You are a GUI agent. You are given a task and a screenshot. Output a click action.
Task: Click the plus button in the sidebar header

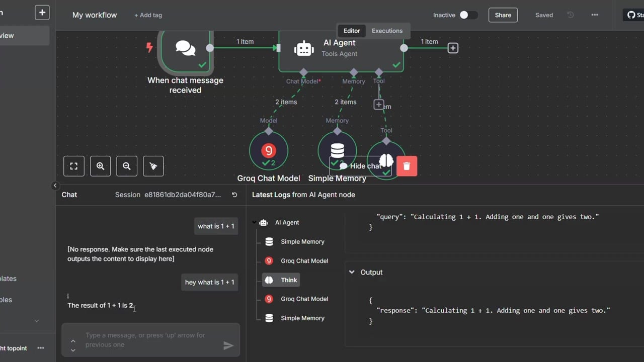coord(42,13)
